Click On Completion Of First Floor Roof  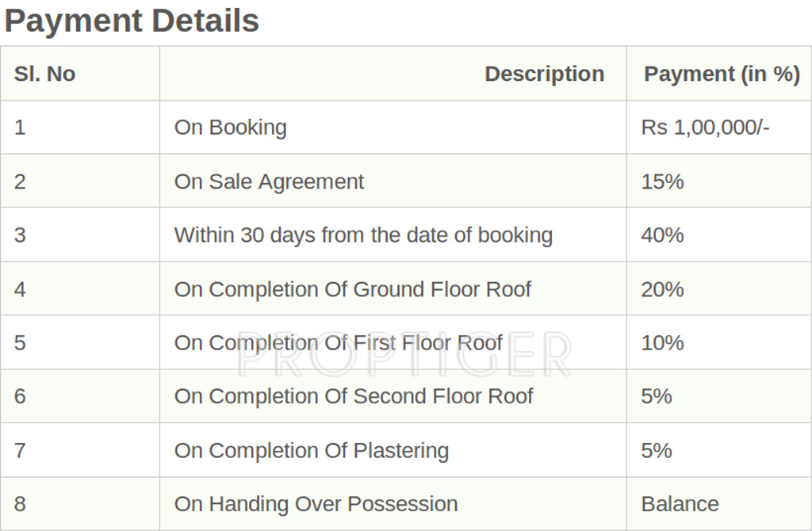pos(338,342)
